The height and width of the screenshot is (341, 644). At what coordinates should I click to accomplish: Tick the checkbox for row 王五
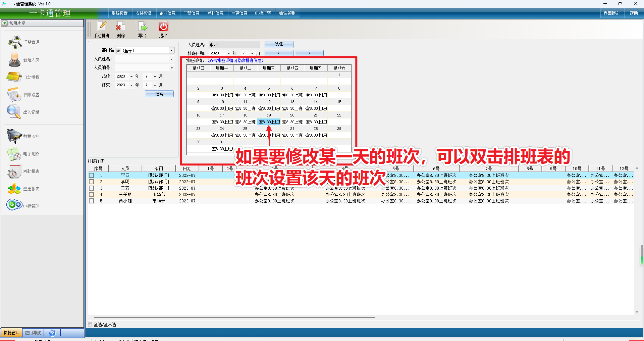coord(91,188)
